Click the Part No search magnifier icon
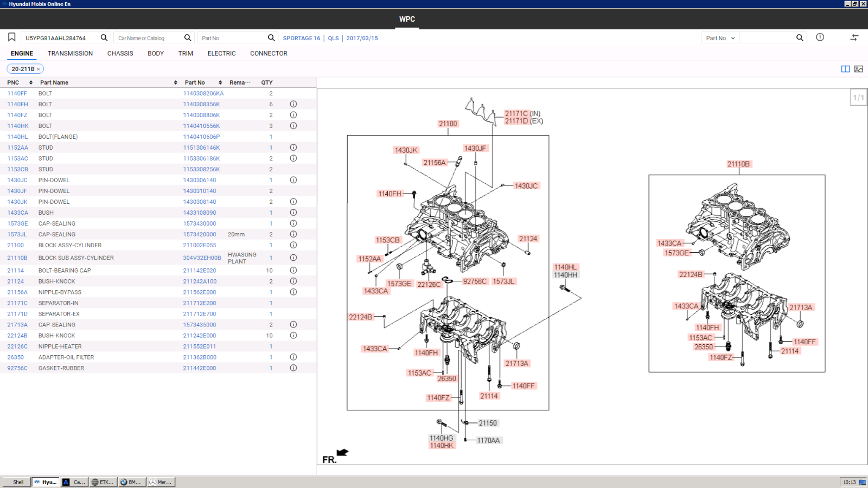This screenshot has width=868, height=488. tap(271, 37)
